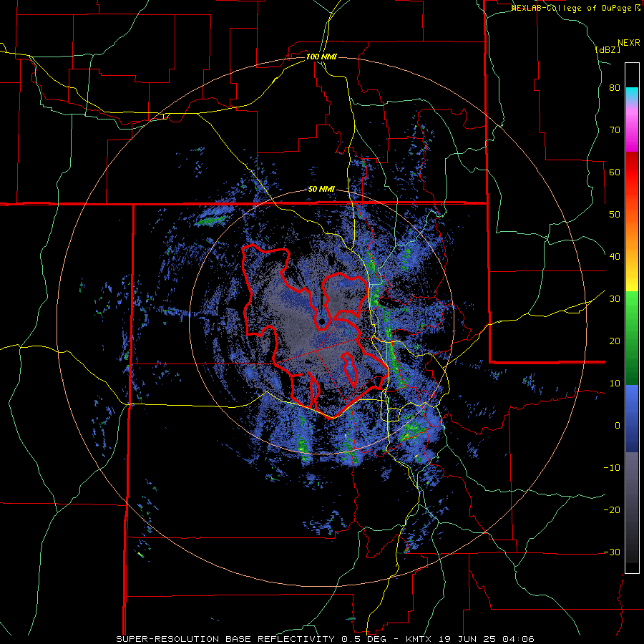Click the 10 value on the dBZ scale
This screenshot has height=644, width=644.
(615, 384)
